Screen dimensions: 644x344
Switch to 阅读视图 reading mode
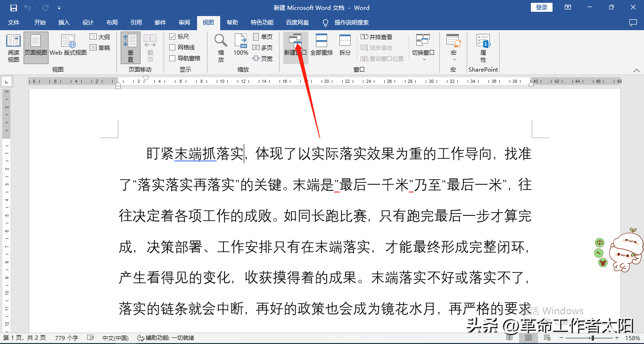click(x=14, y=48)
